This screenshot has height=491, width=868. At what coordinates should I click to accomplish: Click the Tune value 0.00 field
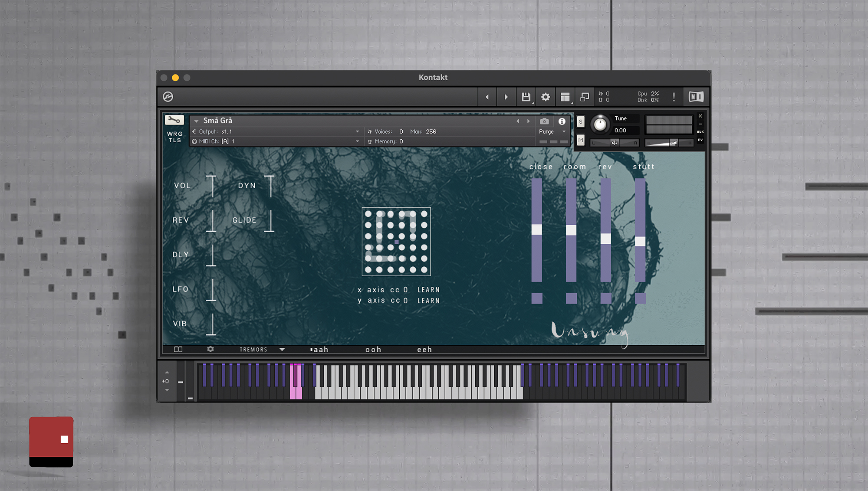click(625, 130)
